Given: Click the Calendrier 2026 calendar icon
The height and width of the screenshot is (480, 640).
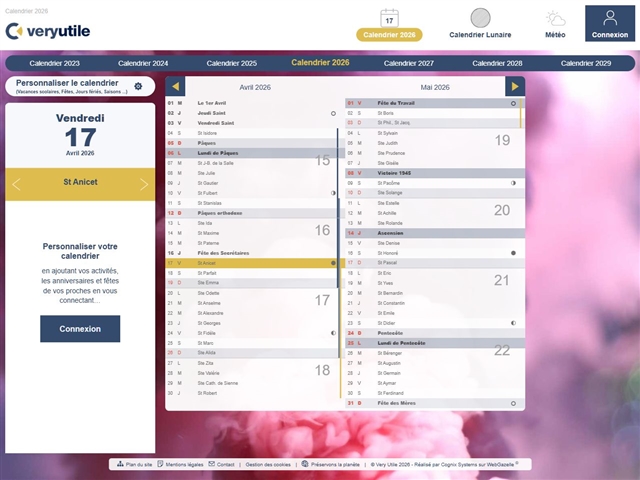Looking at the screenshot, I should pos(389,18).
